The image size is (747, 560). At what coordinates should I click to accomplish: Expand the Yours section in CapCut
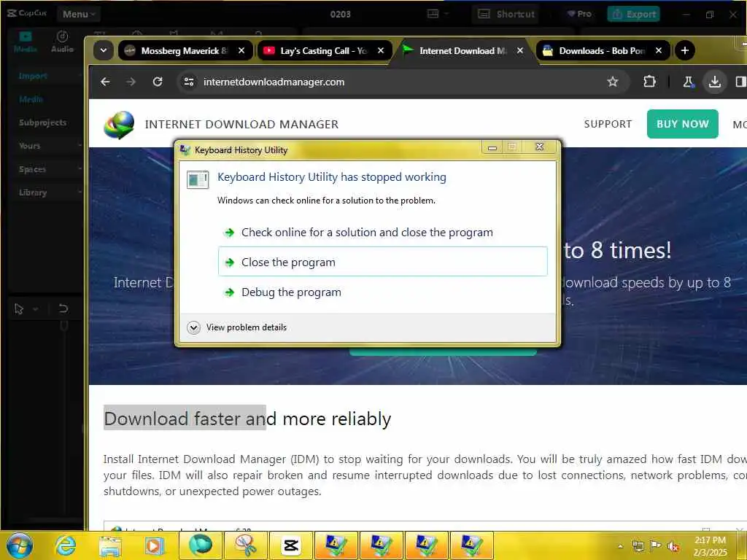(x=46, y=146)
